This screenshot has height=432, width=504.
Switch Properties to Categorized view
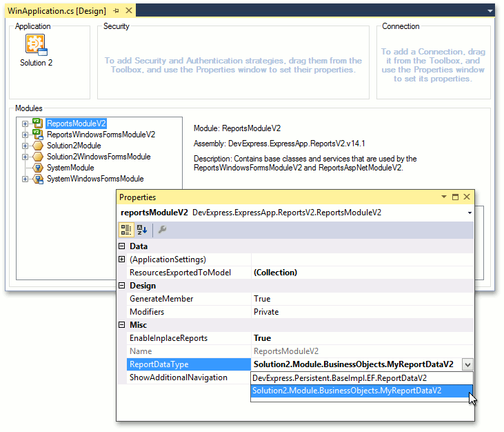[x=126, y=230]
